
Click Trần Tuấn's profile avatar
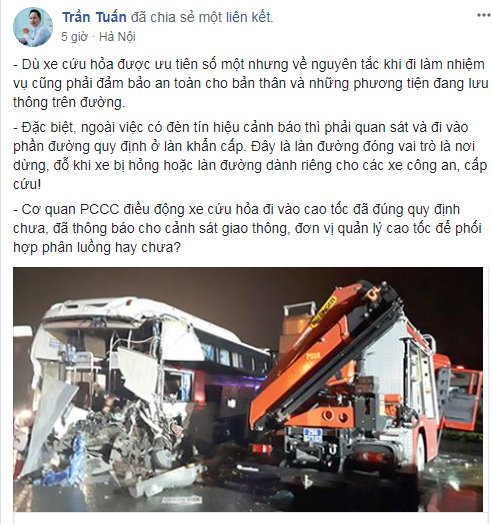[33, 27]
